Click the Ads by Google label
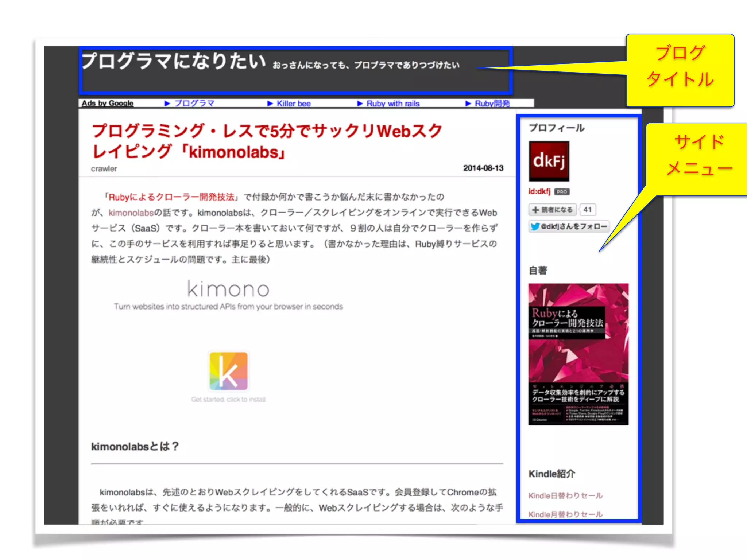The width and height of the screenshot is (747, 560). point(108,103)
